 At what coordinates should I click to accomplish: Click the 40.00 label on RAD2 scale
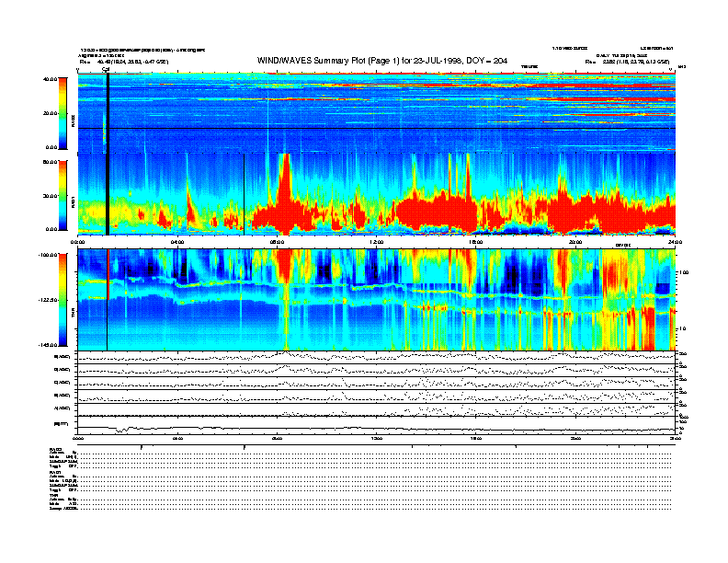[51, 79]
